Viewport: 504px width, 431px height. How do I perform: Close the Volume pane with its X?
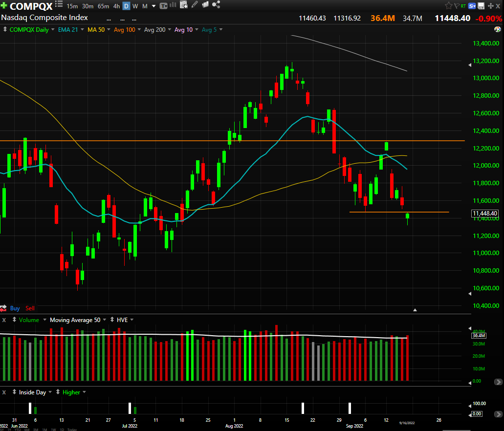point(4,320)
